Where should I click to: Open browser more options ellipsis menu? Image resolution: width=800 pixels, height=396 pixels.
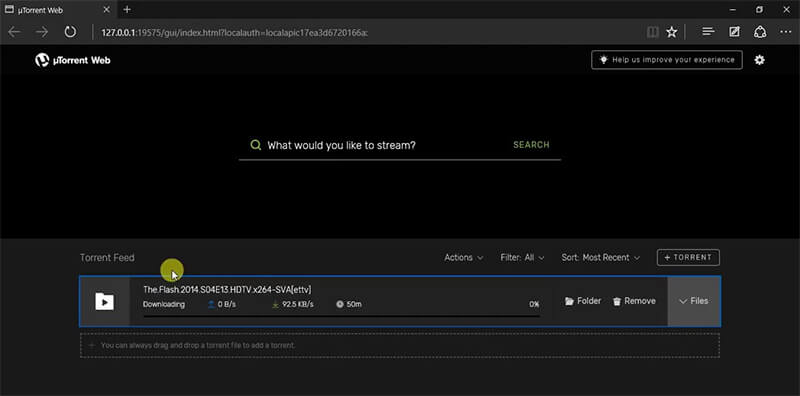[786, 32]
